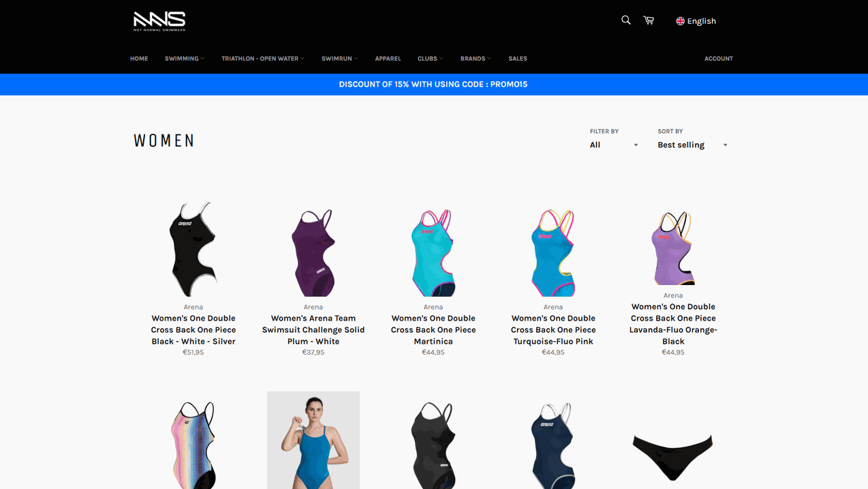Viewport: 868px width, 489px height.
Task: Open the Sort By Best selling dropdown
Action: pos(692,145)
